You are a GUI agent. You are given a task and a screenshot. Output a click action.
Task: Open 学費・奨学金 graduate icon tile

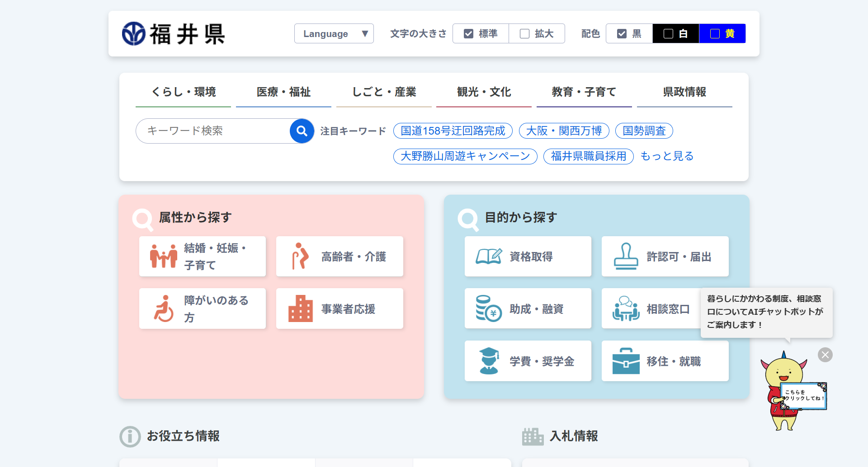click(x=528, y=361)
